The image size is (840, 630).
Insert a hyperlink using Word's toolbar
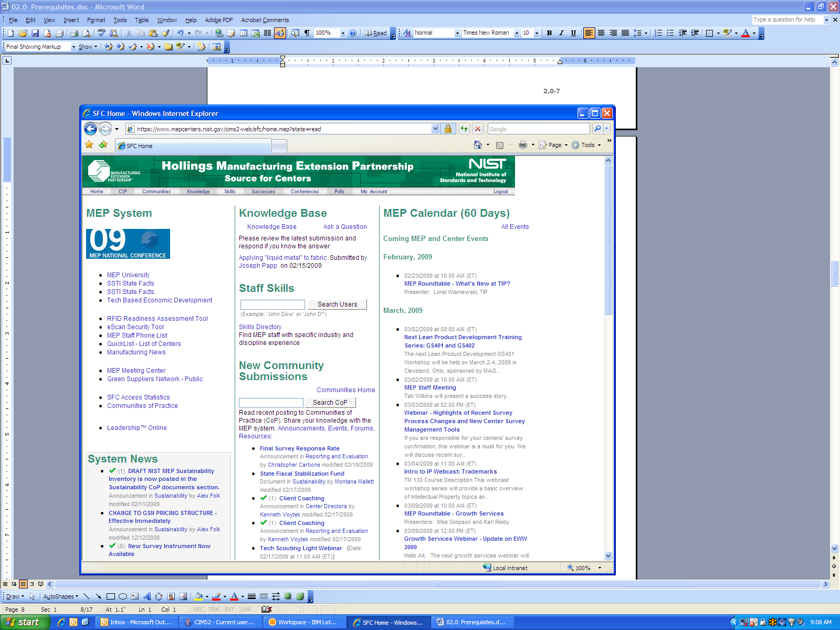pos(219,33)
